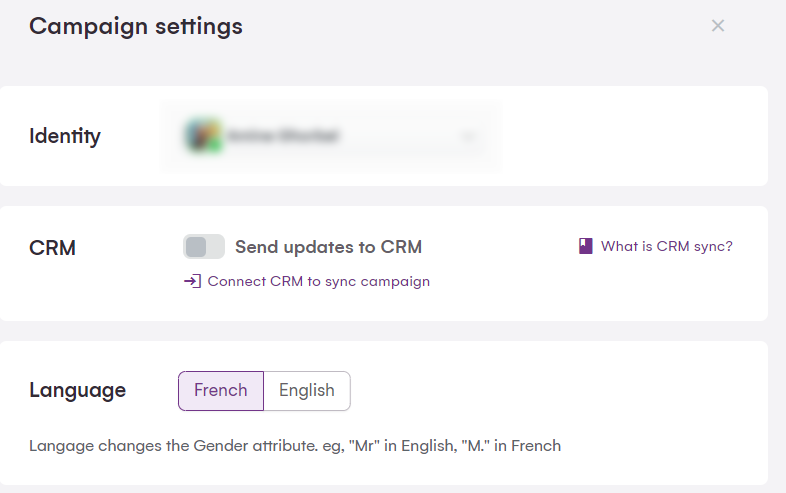
Task: Open the Identity dropdown
Action: (x=330, y=135)
